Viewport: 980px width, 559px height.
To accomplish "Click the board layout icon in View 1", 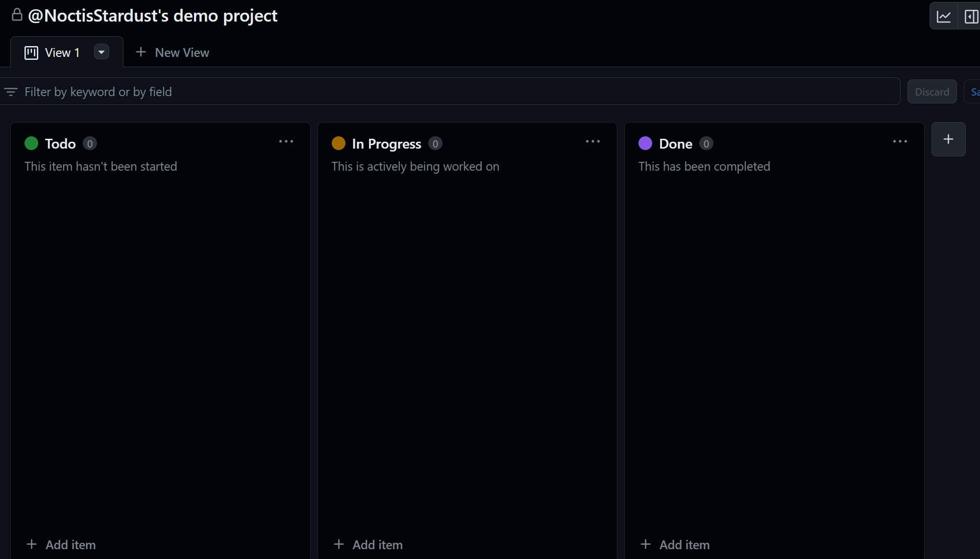I will pyautogui.click(x=31, y=52).
